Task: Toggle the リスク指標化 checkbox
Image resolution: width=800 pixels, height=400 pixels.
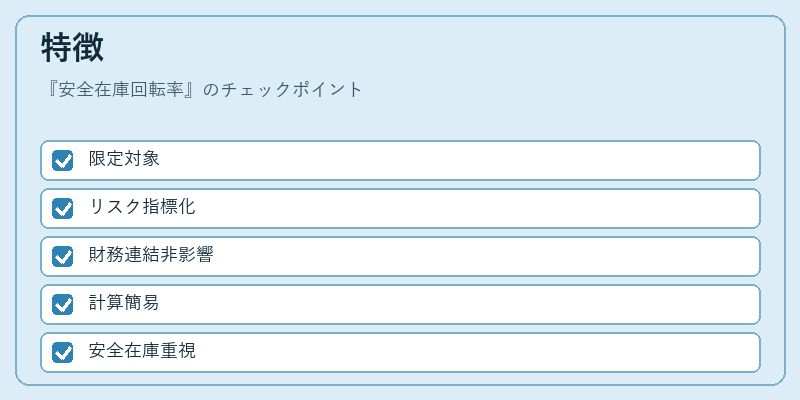Action: click(62, 208)
